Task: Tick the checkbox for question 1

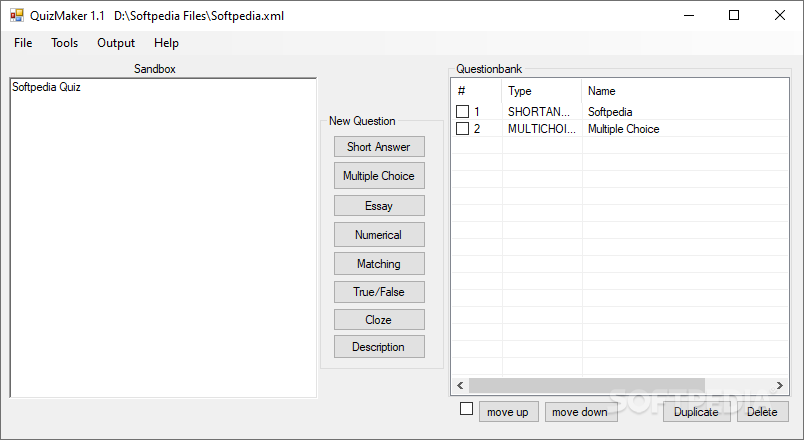Action: (x=463, y=111)
